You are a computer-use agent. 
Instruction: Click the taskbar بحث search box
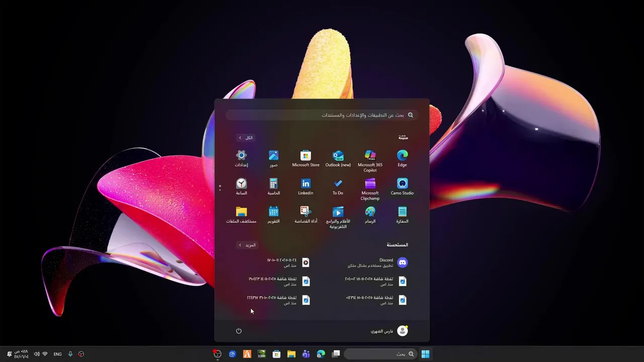[x=381, y=354]
